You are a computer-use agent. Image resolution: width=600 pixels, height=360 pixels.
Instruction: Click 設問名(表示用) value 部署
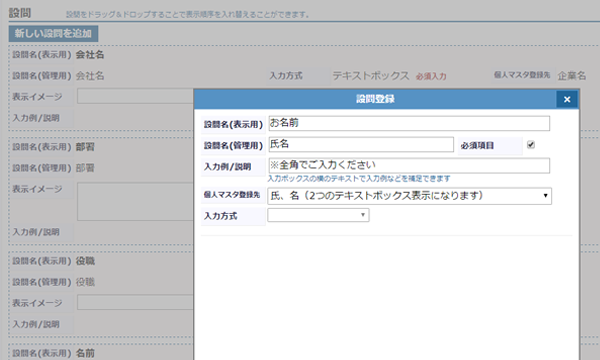pos(85,147)
